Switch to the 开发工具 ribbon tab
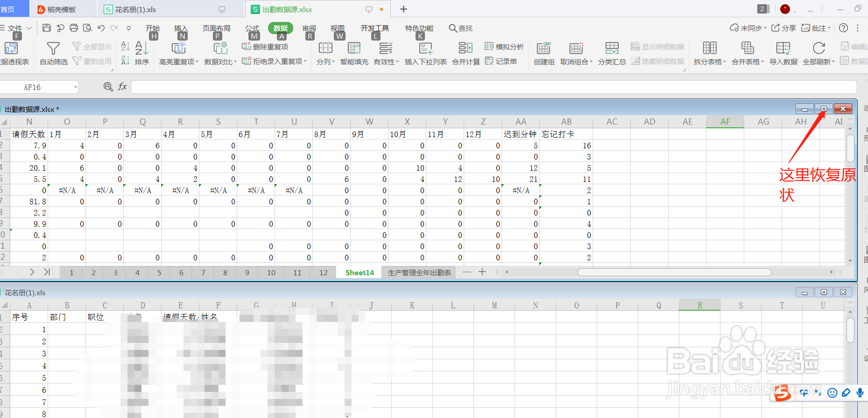The width and height of the screenshot is (868, 418). 375,28
